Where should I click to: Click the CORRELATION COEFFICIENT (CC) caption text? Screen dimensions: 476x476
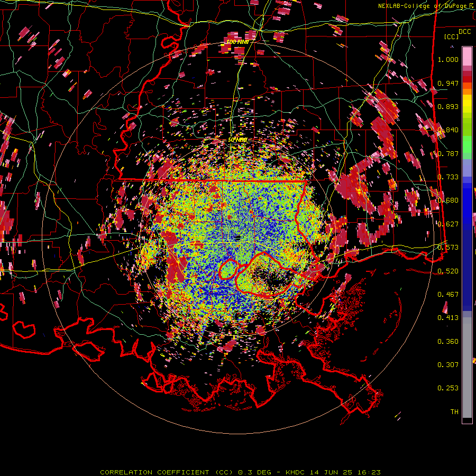pyautogui.click(x=167, y=472)
